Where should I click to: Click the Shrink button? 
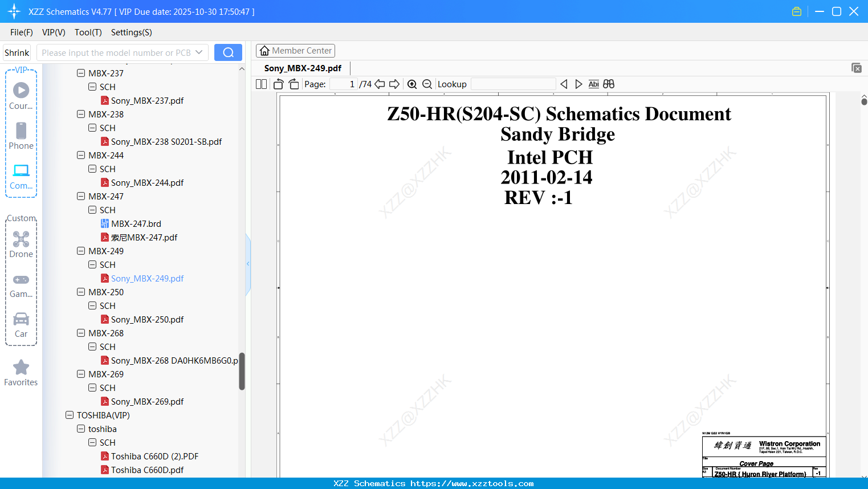point(17,52)
